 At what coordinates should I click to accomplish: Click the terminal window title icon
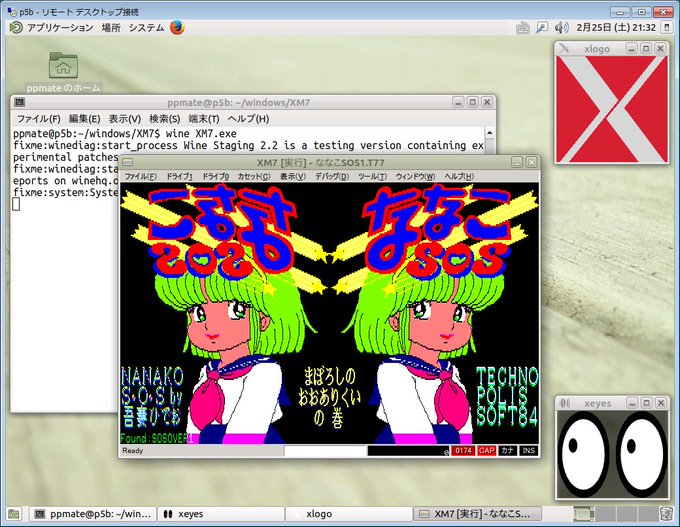coord(20,103)
